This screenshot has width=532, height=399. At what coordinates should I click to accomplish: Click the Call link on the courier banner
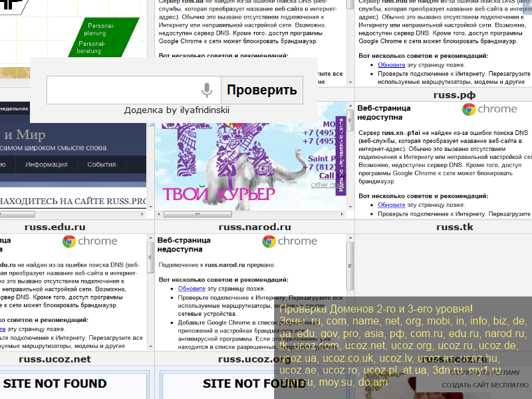point(327,176)
